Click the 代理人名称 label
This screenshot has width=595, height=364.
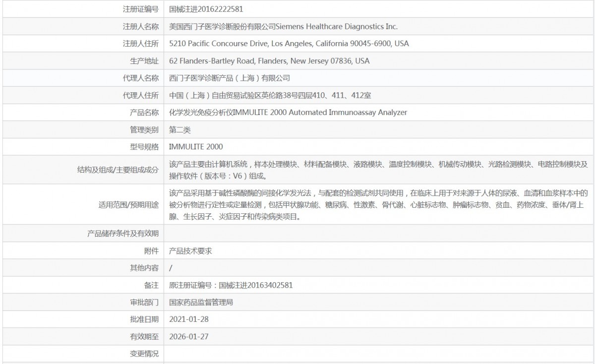[141, 78]
